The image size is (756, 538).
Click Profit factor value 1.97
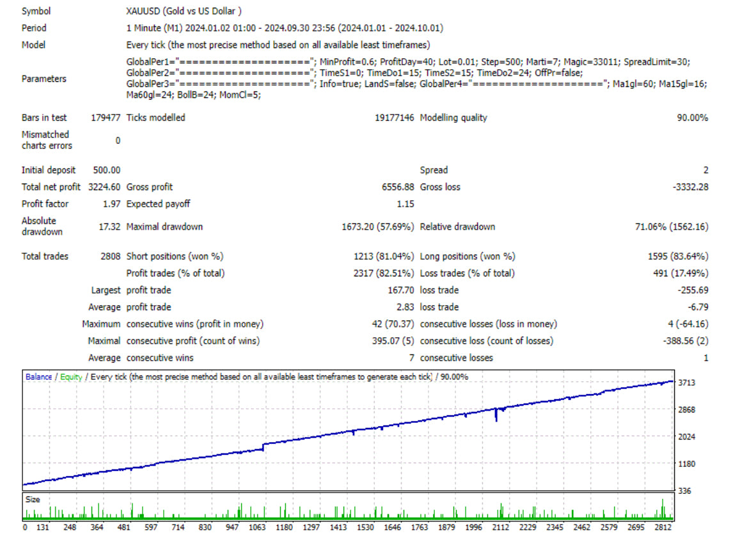click(111, 204)
